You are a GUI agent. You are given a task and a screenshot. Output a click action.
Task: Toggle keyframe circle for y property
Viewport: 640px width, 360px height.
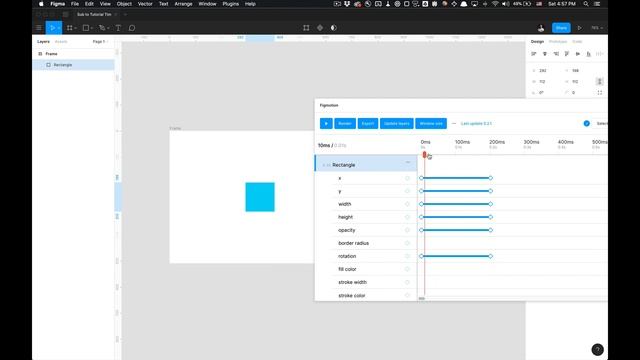click(407, 191)
